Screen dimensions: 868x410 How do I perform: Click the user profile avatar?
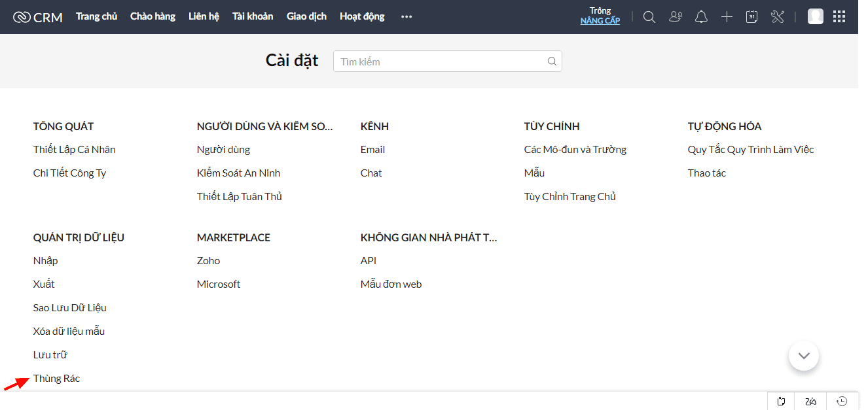point(815,17)
